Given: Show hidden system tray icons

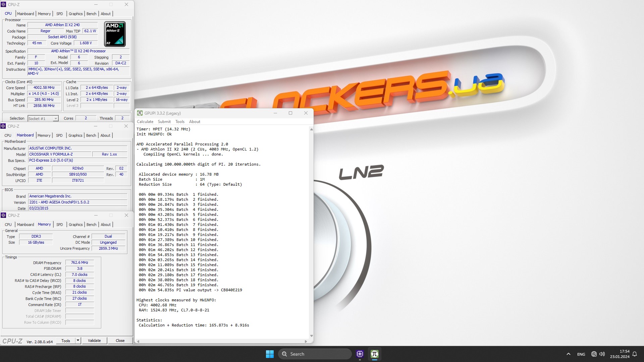Looking at the screenshot, I should point(568,354).
